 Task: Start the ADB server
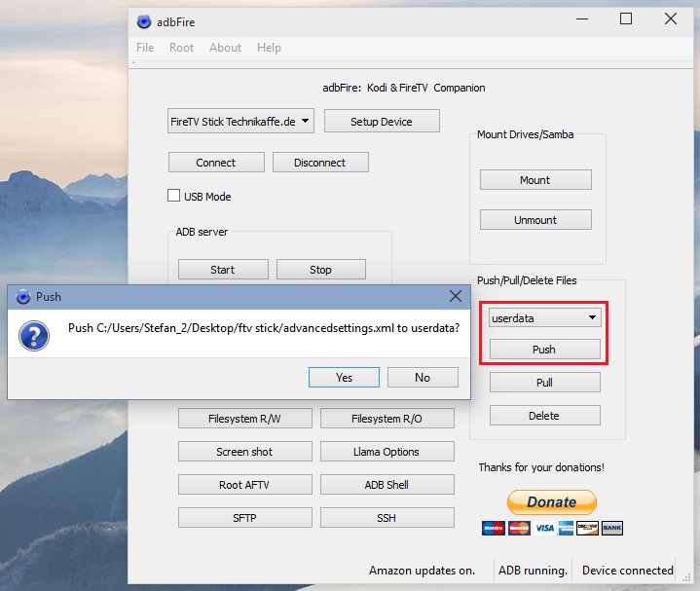[x=223, y=270]
